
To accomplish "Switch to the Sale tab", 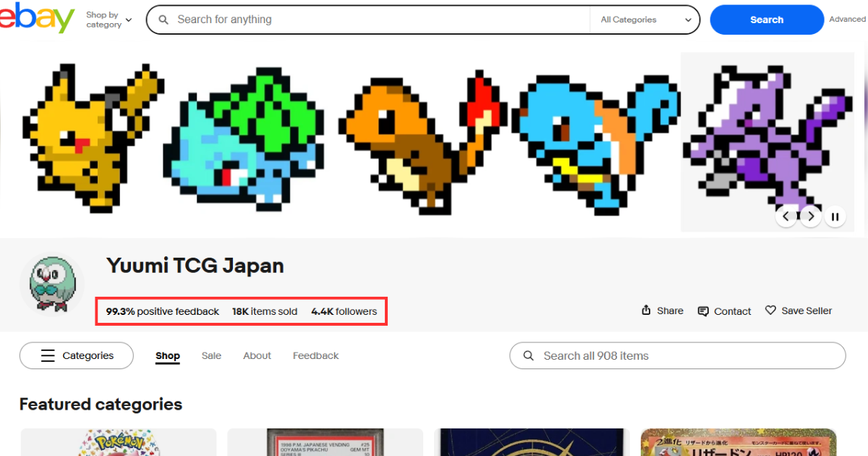I will [x=211, y=355].
